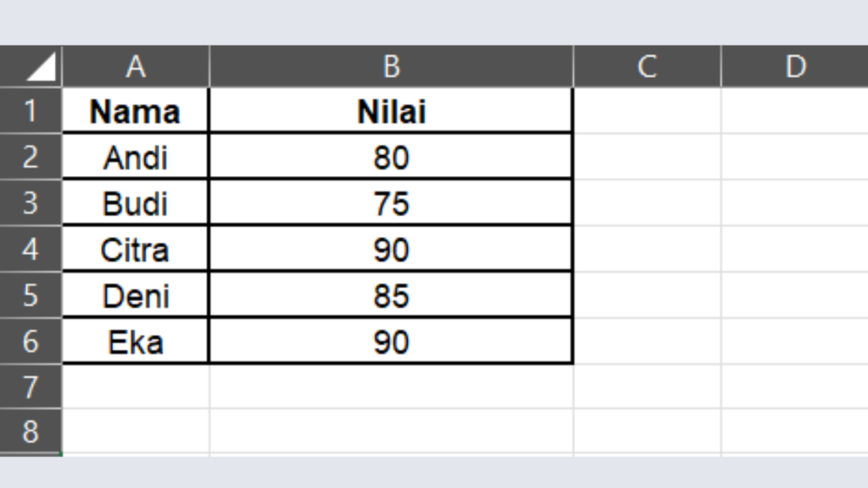The width and height of the screenshot is (868, 488).
Task: Select row 7 header
Action: coord(31,387)
